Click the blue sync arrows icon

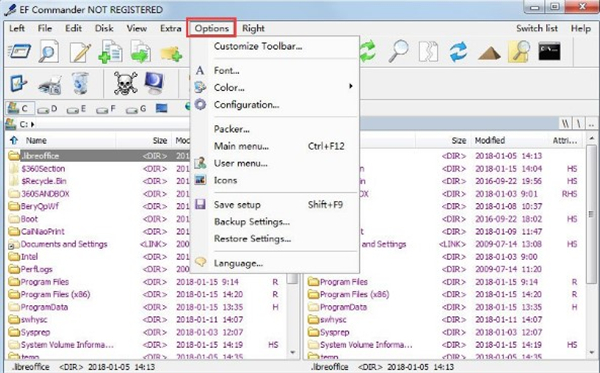pyautogui.click(x=458, y=51)
